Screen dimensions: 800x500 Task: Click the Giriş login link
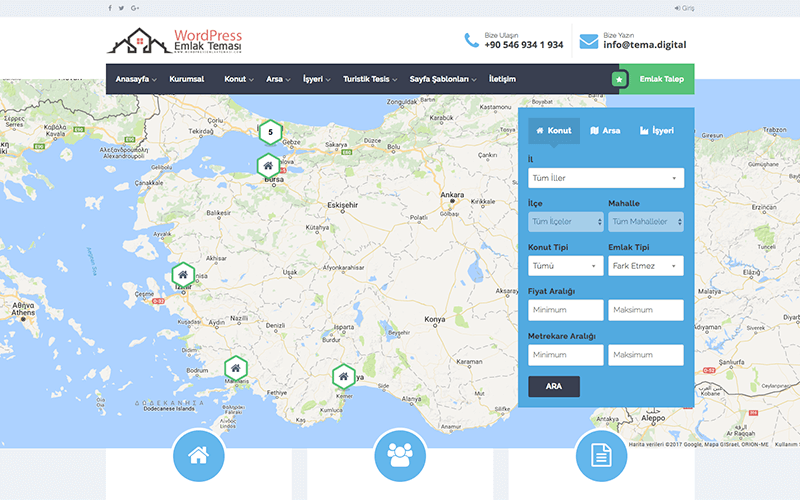[x=683, y=8]
